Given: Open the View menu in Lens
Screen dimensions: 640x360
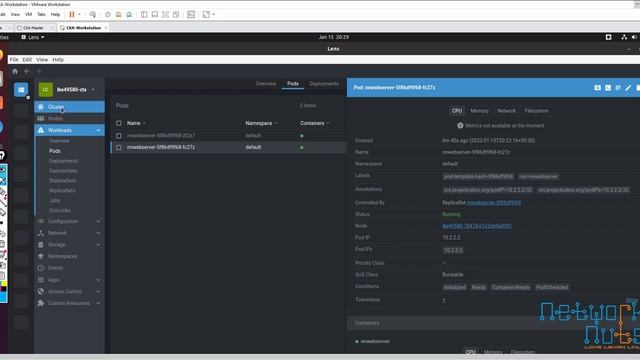Looking at the screenshot, I should click(x=42, y=60).
